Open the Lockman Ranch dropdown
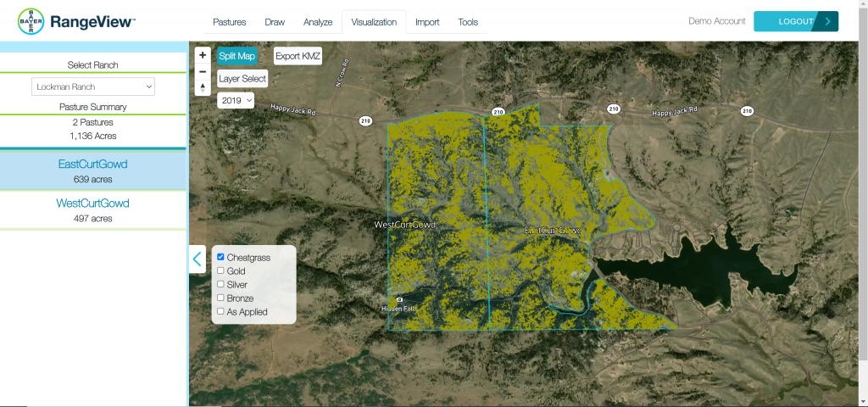The width and height of the screenshot is (868, 407). point(93,87)
